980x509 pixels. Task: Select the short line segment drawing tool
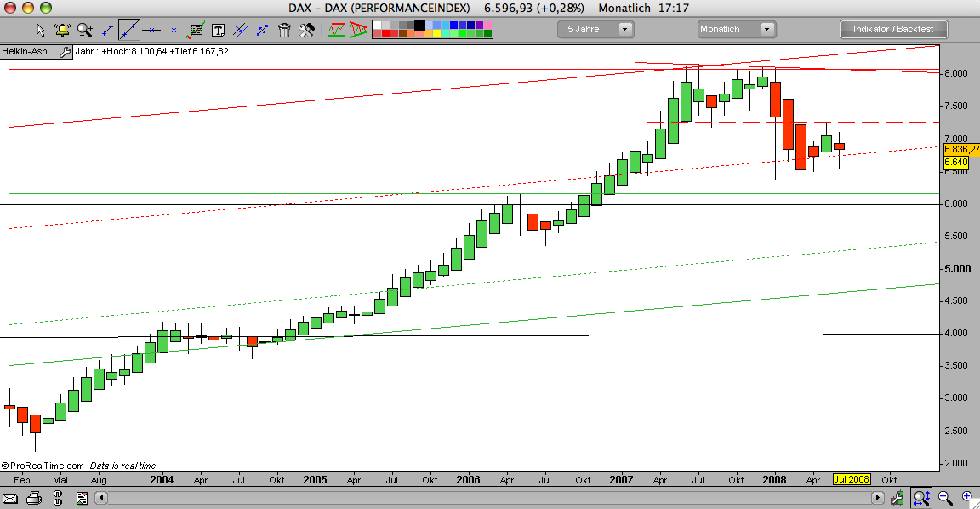107,30
